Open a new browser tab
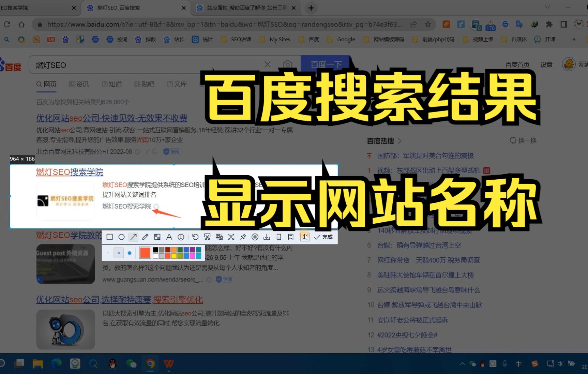This screenshot has height=374, width=588. 311,8
